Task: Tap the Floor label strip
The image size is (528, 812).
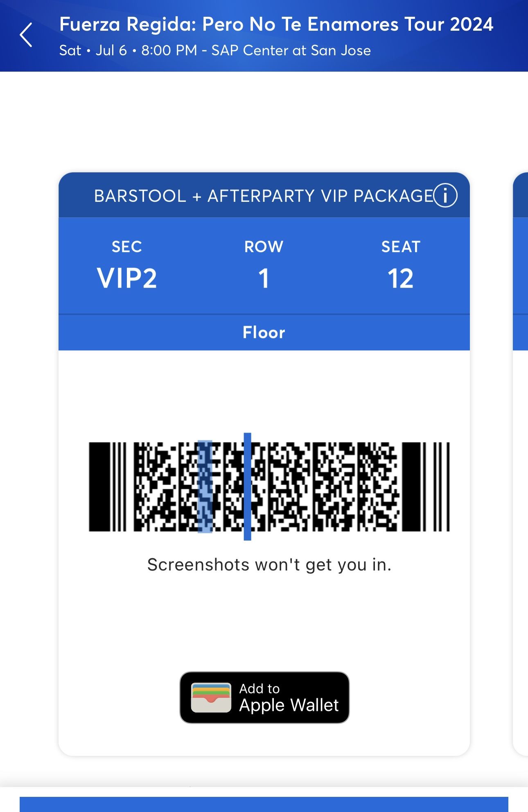Action: 264,332
